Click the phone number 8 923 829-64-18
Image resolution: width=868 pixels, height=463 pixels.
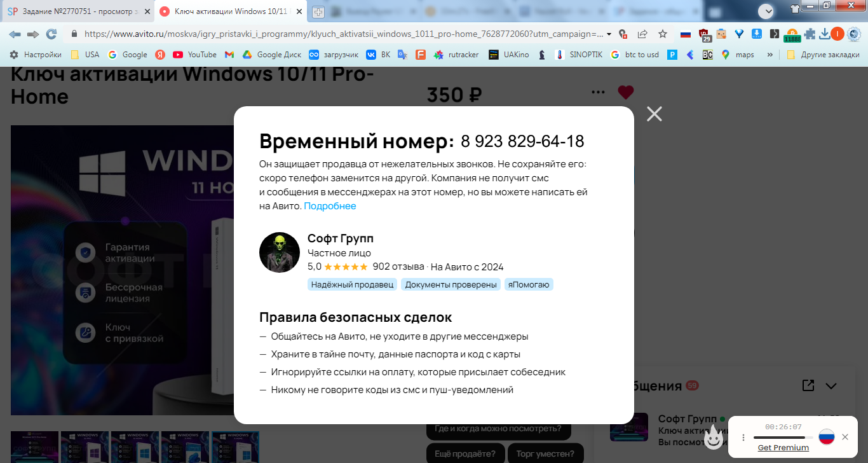click(x=522, y=141)
